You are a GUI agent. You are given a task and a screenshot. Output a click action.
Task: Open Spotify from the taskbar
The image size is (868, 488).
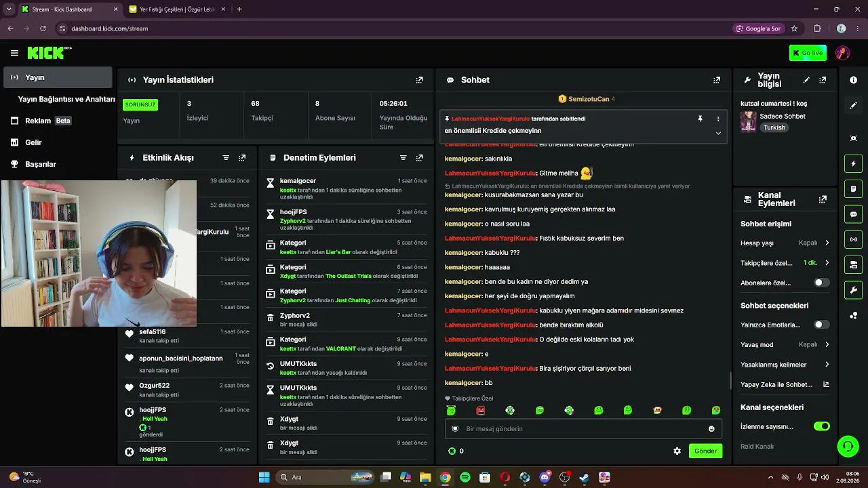(465, 477)
